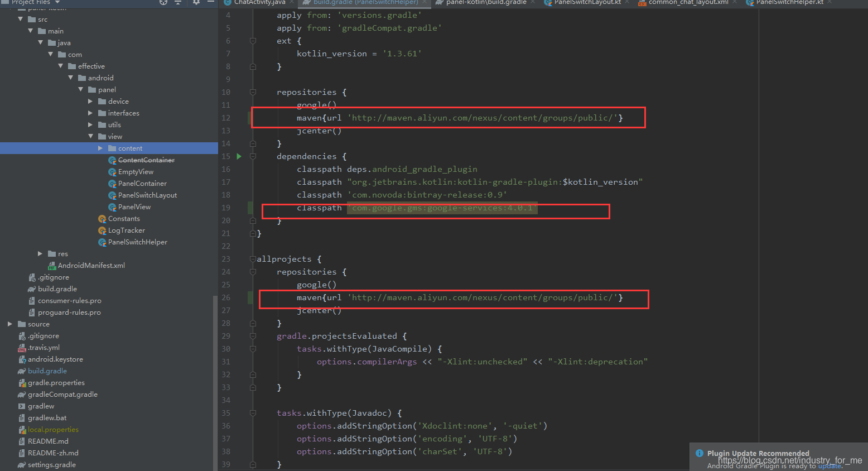Click the update link in notification

pyautogui.click(x=830, y=465)
